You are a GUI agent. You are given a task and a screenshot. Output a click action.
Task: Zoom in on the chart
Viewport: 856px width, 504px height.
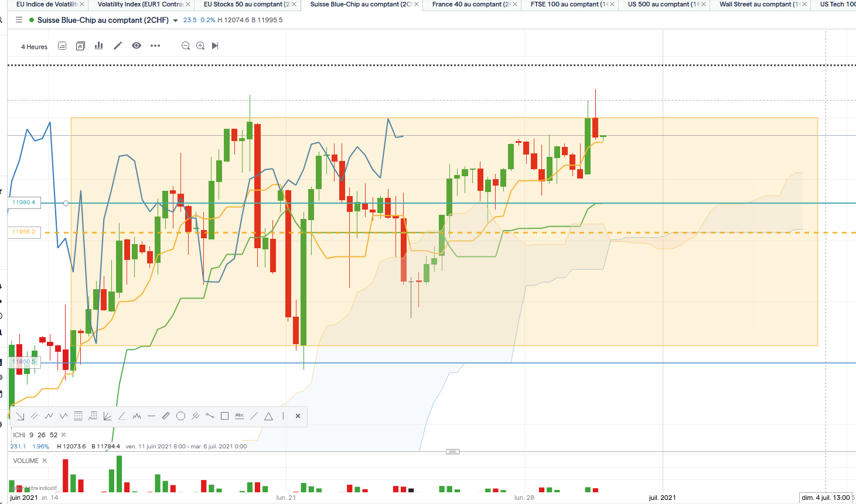[200, 46]
